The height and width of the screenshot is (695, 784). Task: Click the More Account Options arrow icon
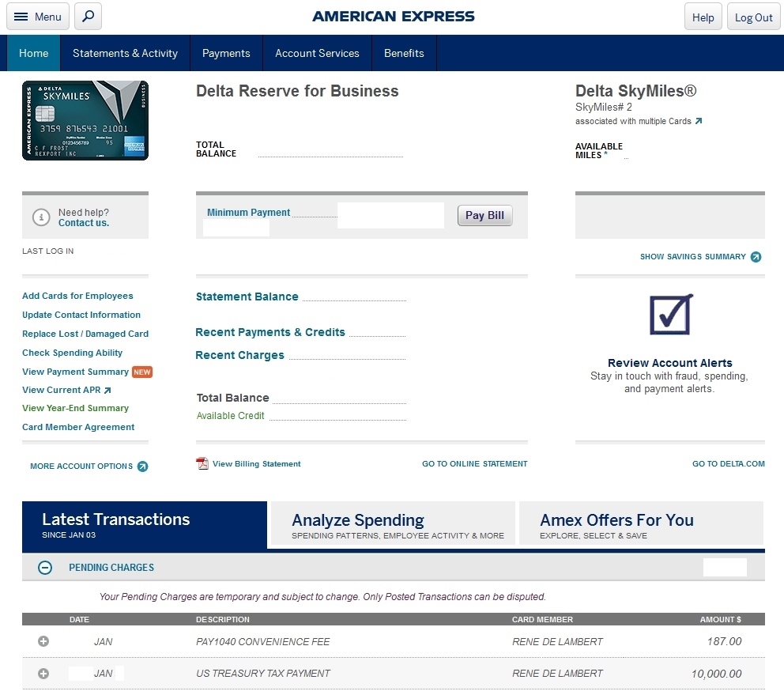[142, 466]
